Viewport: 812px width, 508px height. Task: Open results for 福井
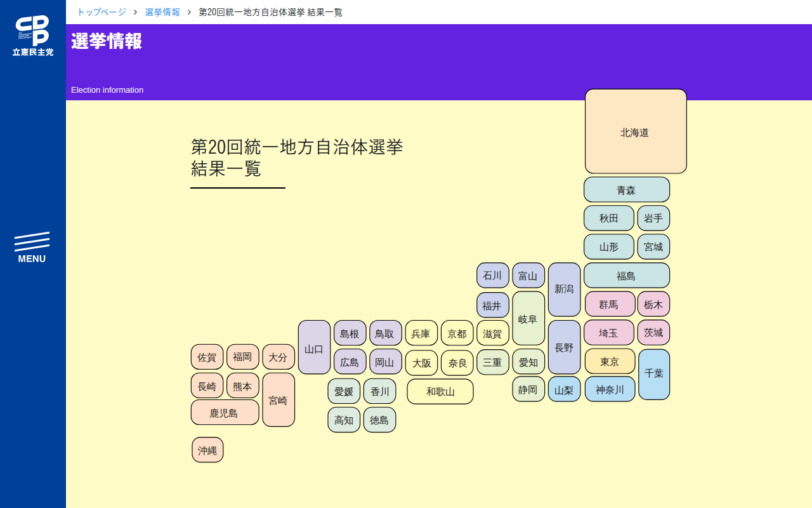(493, 305)
